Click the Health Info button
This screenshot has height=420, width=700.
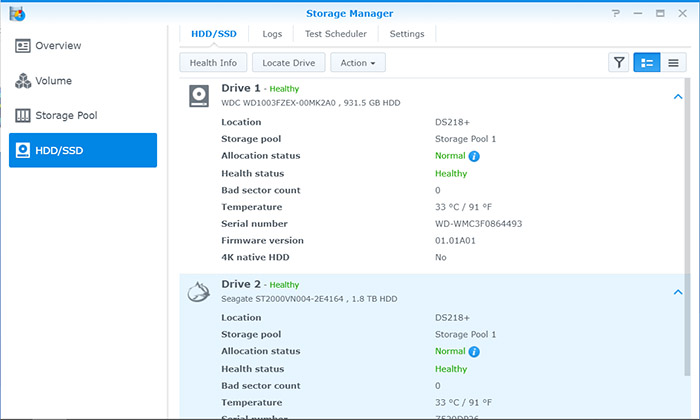pyautogui.click(x=213, y=63)
